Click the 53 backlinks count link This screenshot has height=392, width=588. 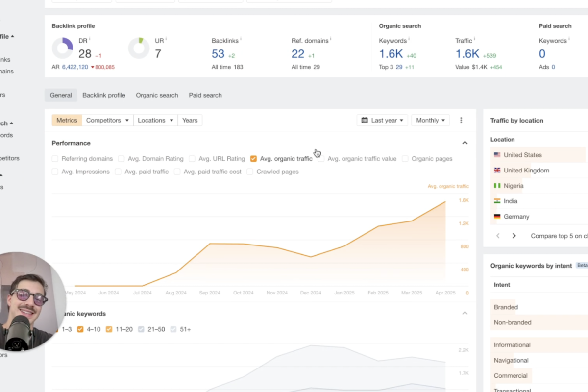[218, 54]
